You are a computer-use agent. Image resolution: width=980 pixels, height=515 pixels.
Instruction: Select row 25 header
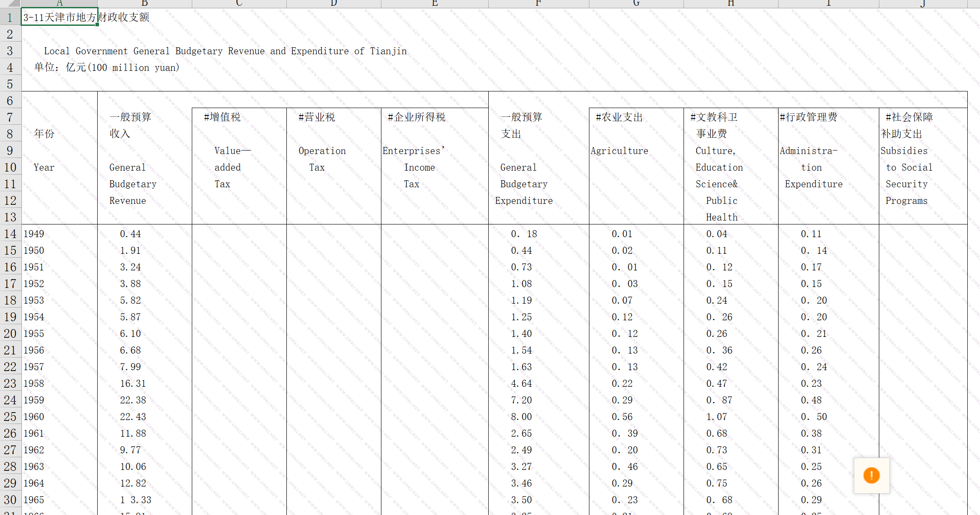[x=10, y=417]
